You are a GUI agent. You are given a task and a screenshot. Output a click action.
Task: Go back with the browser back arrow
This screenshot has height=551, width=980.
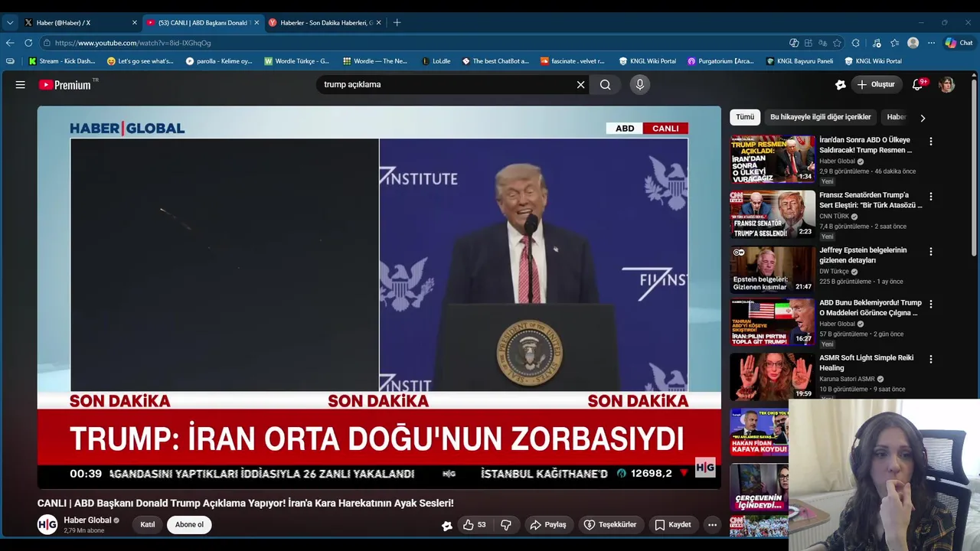pyautogui.click(x=10, y=43)
